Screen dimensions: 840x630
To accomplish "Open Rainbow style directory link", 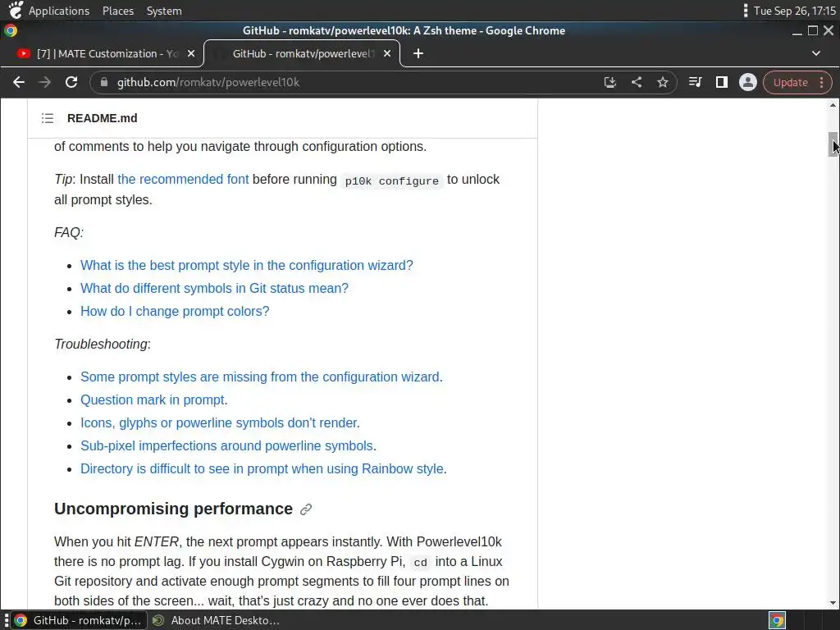I will point(262,469).
